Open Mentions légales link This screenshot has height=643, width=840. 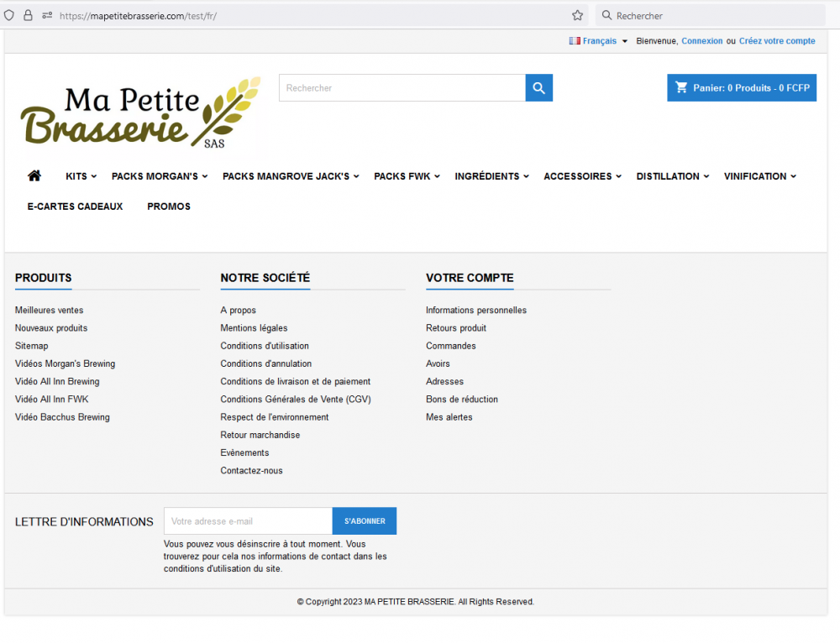point(254,327)
